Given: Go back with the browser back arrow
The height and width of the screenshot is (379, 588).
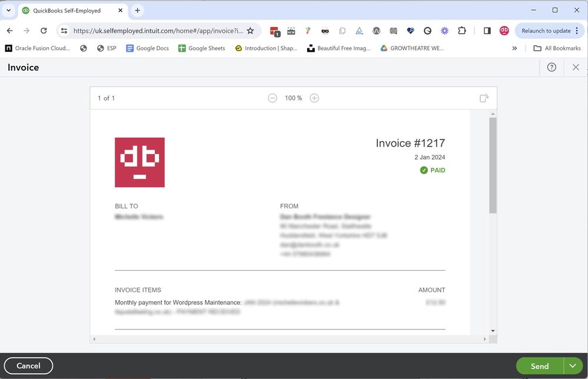Looking at the screenshot, I should 9,30.
